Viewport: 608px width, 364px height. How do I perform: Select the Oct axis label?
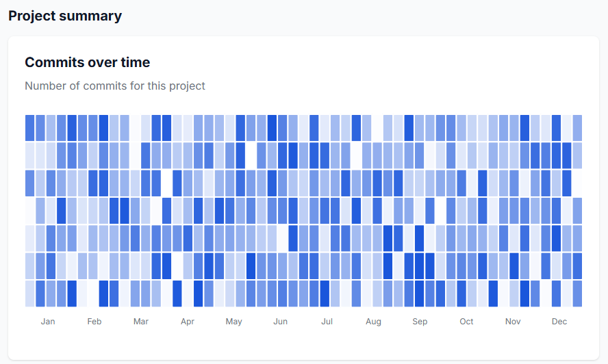click(x=466, y=322)
